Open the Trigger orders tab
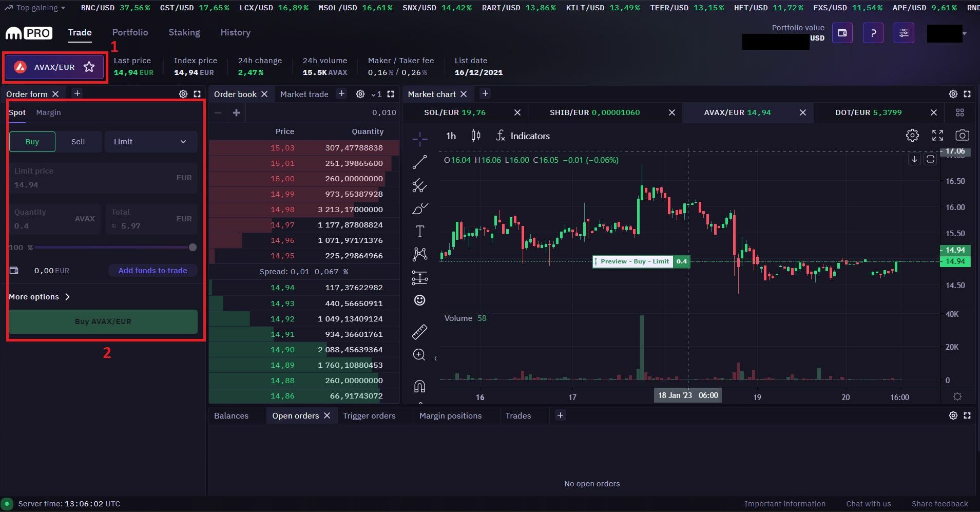This screenshot has width=980, height=512. click(x=369, y=415)
